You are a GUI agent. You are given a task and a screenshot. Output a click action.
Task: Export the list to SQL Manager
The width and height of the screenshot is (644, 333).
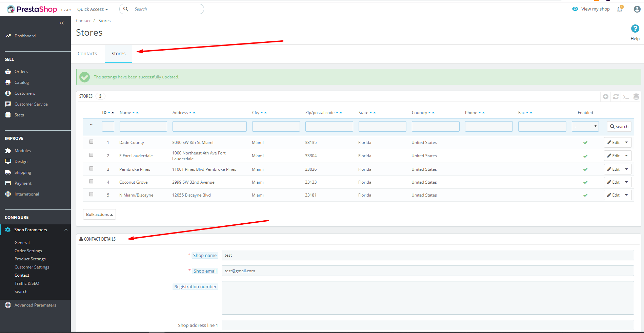tap(636, 97)
